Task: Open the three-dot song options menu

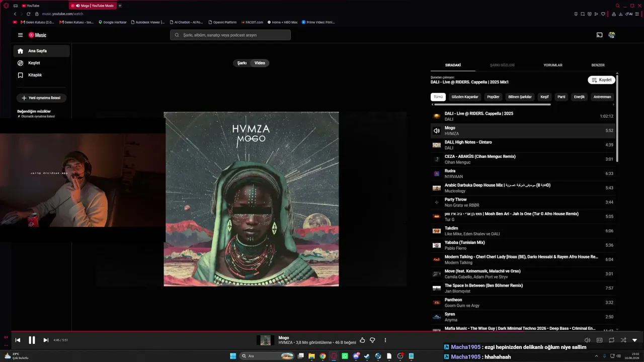Action: tap(385, 340)
